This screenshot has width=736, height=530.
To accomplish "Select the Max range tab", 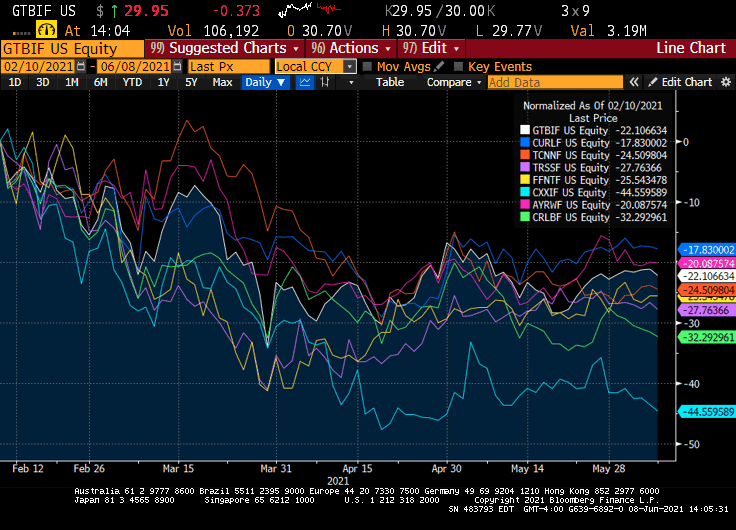I will click(x=222, y=82).
